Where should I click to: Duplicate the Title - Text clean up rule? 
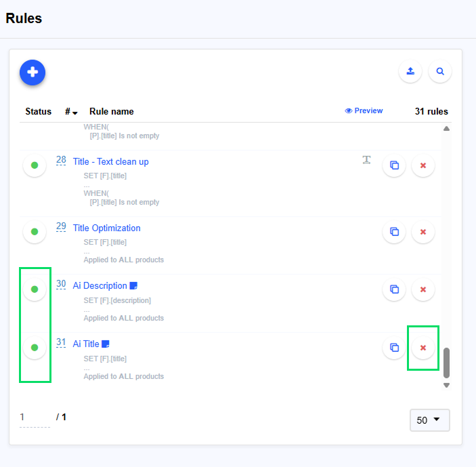point(394,165)
